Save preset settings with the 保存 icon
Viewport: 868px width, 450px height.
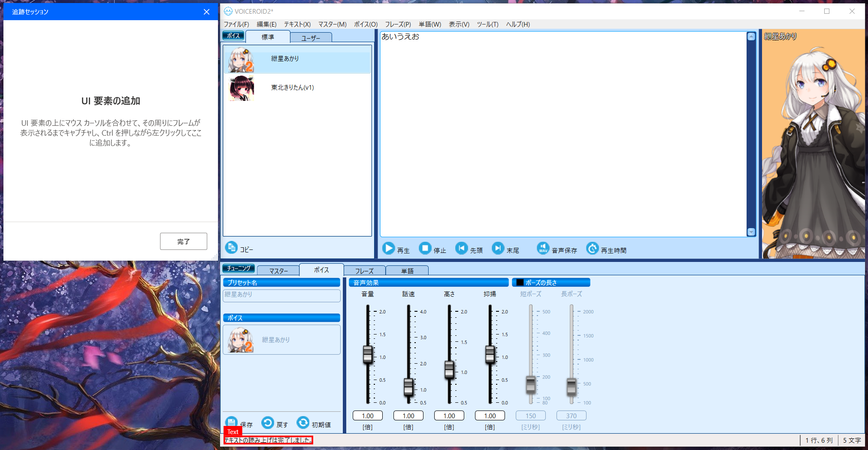[x=231, y=423]
